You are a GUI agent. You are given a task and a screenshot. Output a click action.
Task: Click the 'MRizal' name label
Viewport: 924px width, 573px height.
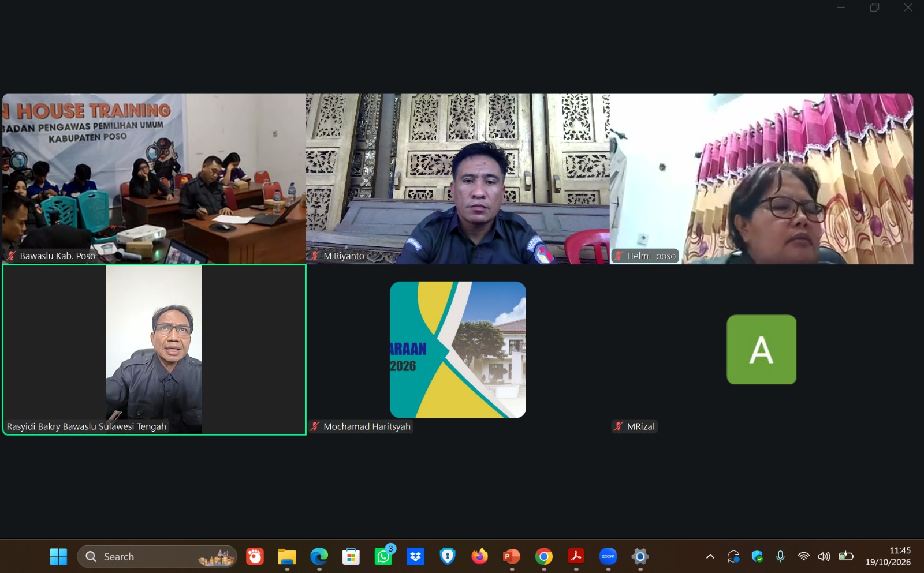tap(641, 427)
